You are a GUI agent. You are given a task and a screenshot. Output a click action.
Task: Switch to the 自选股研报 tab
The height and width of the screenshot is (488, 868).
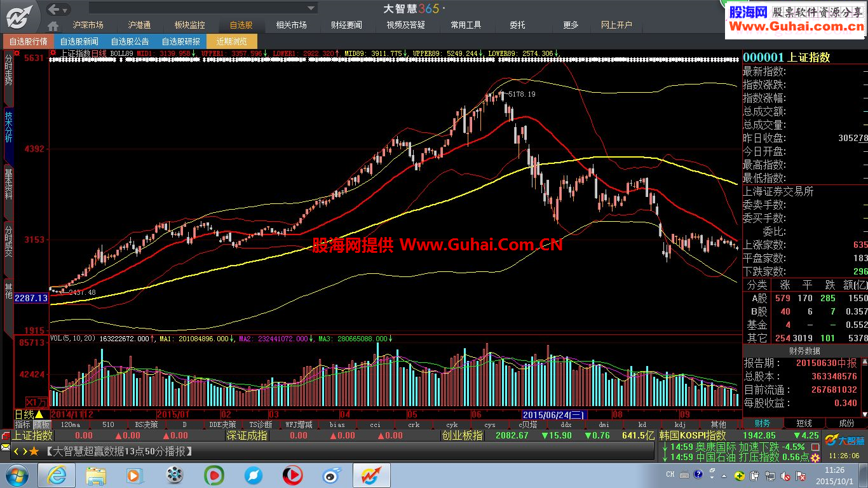(180, 41)
